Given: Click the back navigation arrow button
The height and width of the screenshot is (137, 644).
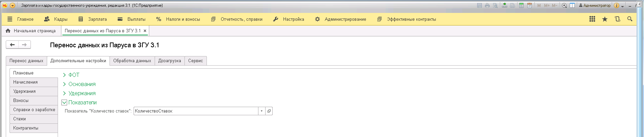Looking at the screenshot, I should [x=12, y=45].
